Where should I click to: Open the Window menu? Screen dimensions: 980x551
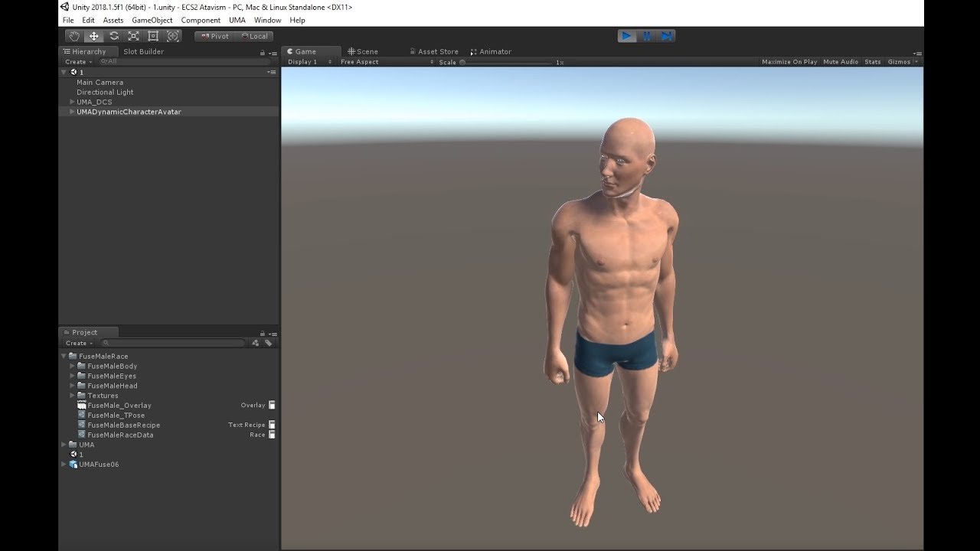267,20
